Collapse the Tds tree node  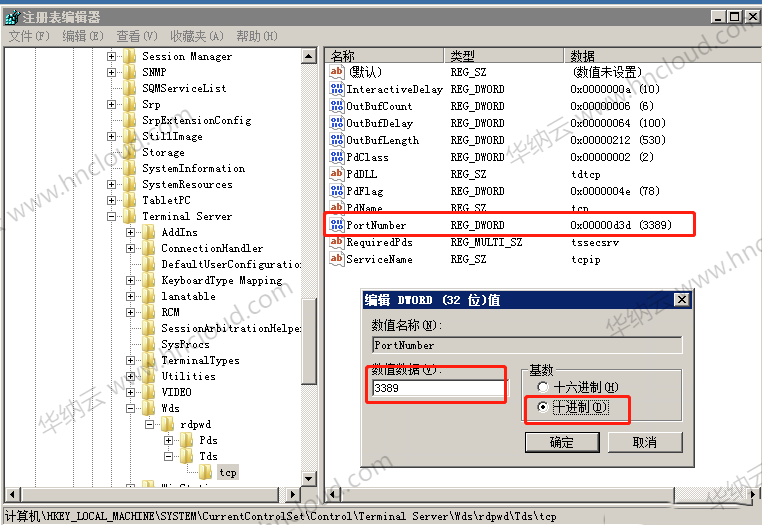168,456
